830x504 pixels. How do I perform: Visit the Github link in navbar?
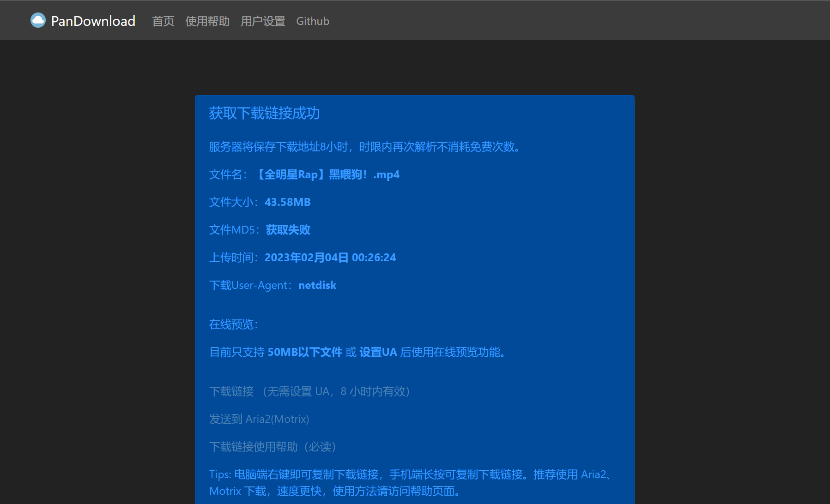(313, 21)
